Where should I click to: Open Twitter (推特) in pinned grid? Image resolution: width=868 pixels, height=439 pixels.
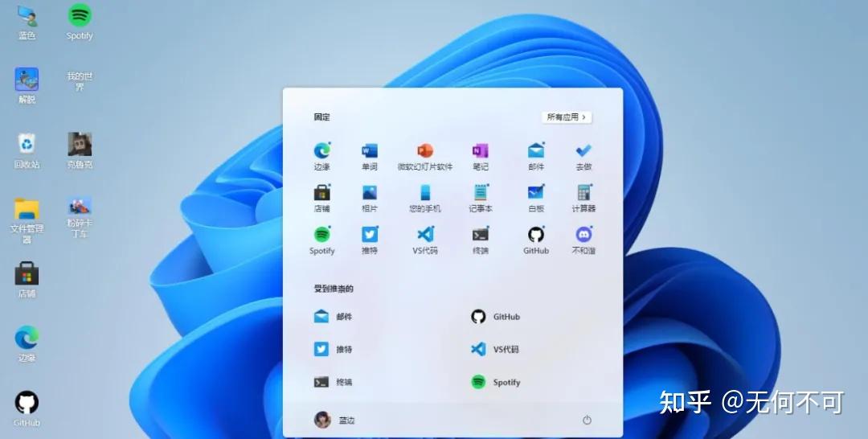(369, 240)
